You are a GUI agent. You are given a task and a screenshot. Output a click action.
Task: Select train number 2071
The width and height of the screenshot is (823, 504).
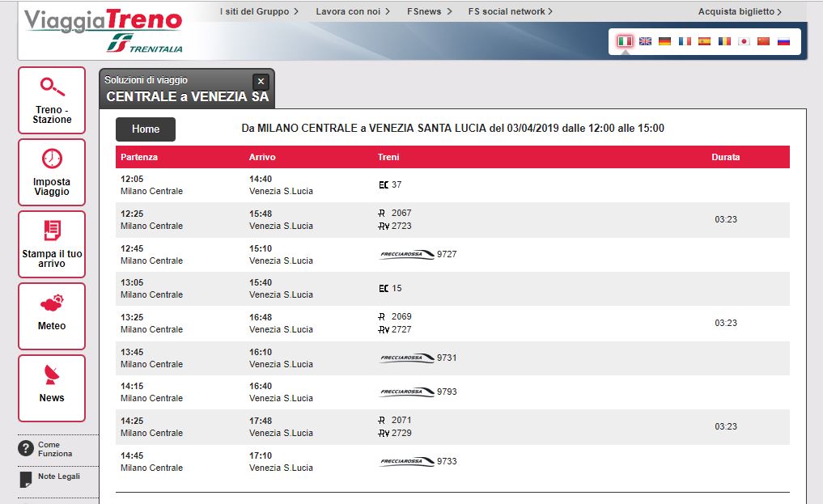pos(401,420)
